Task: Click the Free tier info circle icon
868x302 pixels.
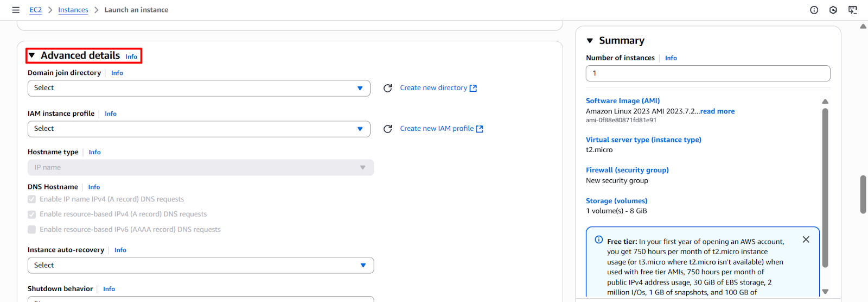Action: click(599, 240)
